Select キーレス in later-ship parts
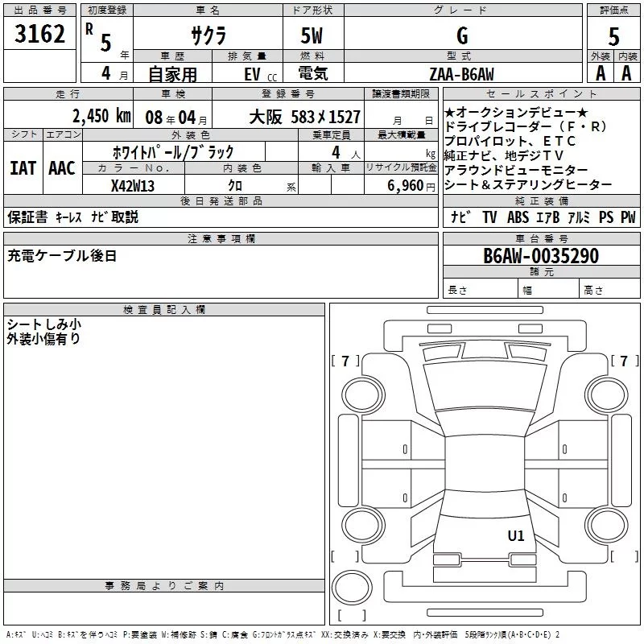The image size is (644, 644). 68,217
